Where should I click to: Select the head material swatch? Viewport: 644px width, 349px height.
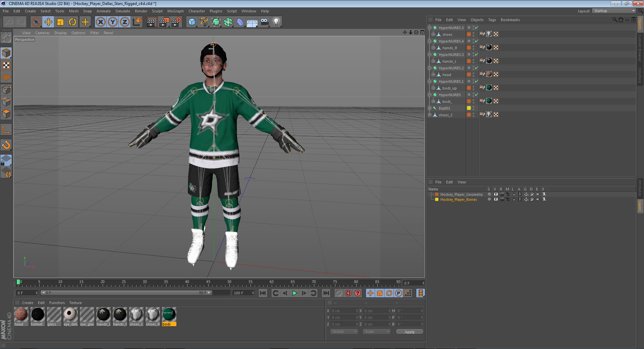click(21, 316)
